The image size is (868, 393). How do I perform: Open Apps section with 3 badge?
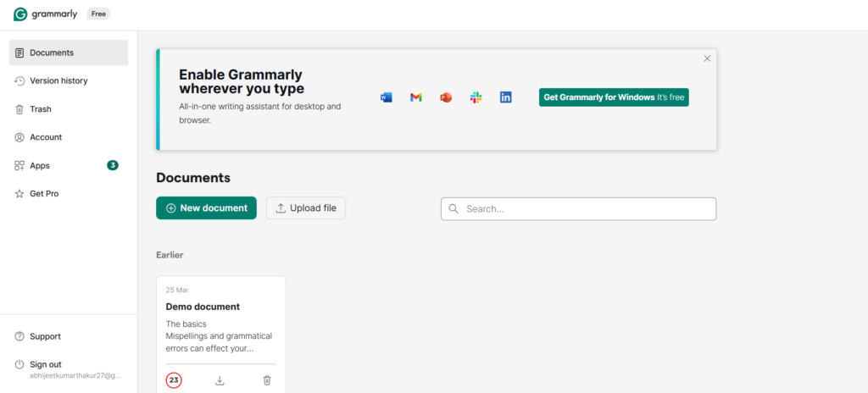(40, 165)
